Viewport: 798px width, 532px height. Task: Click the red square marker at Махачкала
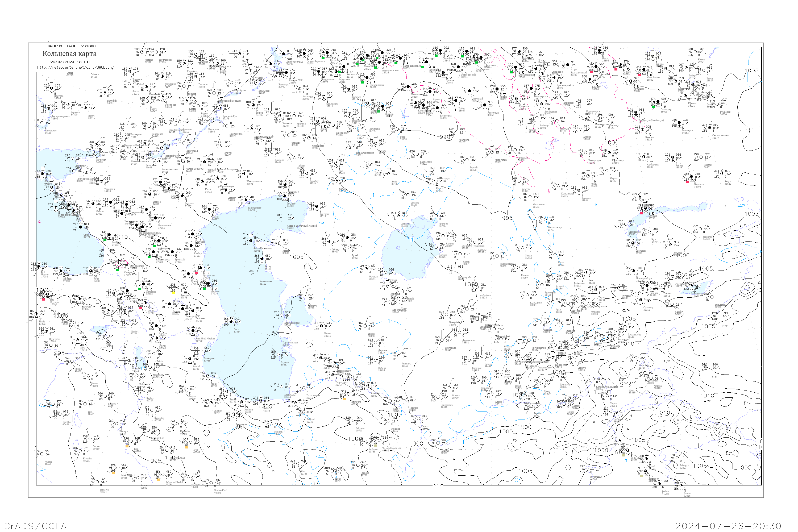[x=196, y=273]
